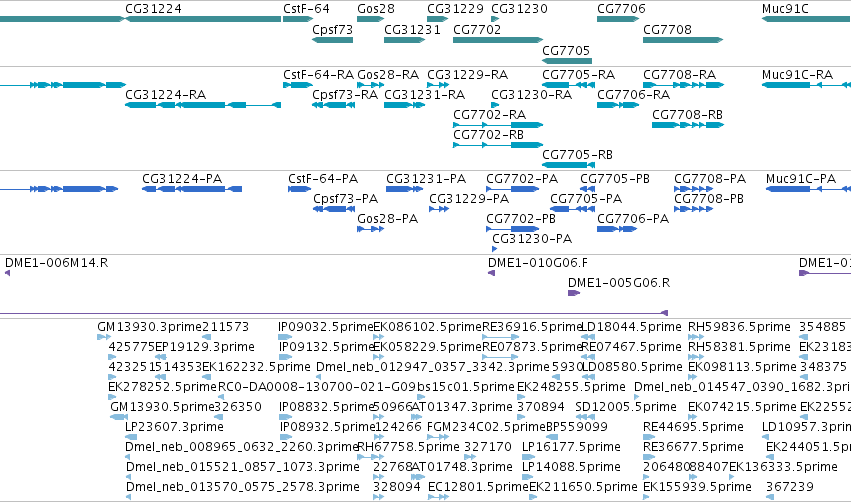Image resolution: width=851 pixels, height=502 pixels.
Task: Select EST EK155939.5prime
Action: coord(697,487)
